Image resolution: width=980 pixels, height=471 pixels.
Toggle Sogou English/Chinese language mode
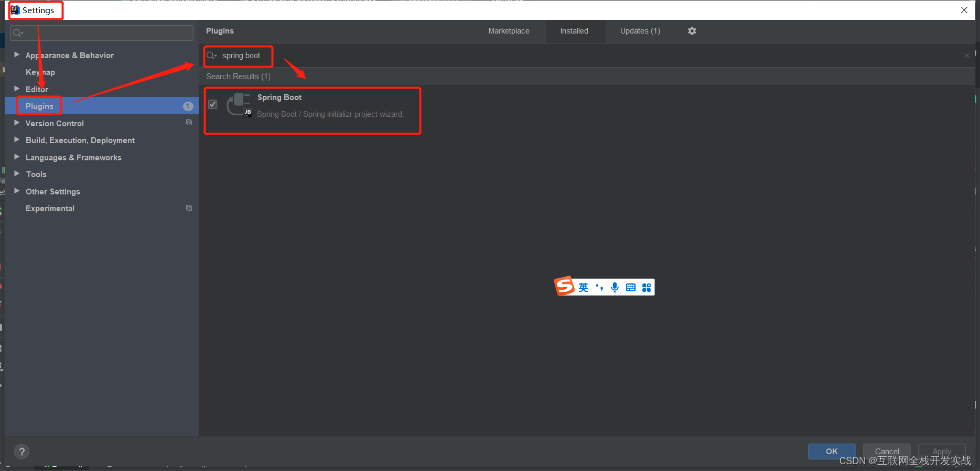point(583,287)
